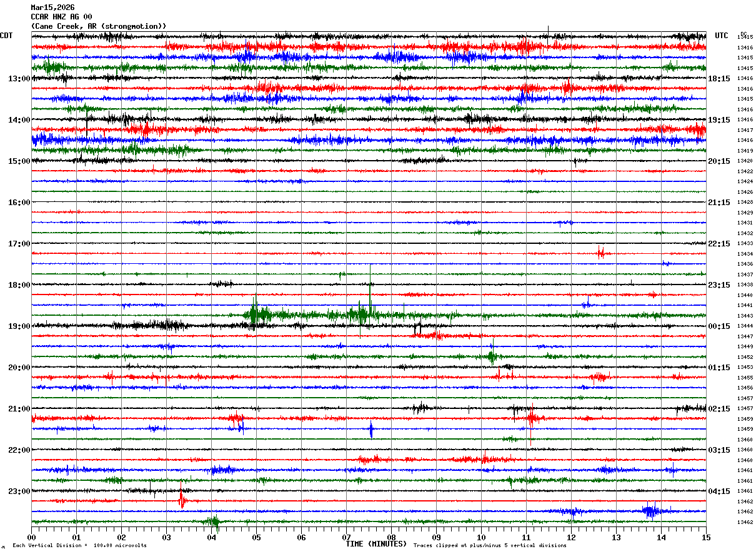Click minute tick label 03 on axis

(166, 537)
